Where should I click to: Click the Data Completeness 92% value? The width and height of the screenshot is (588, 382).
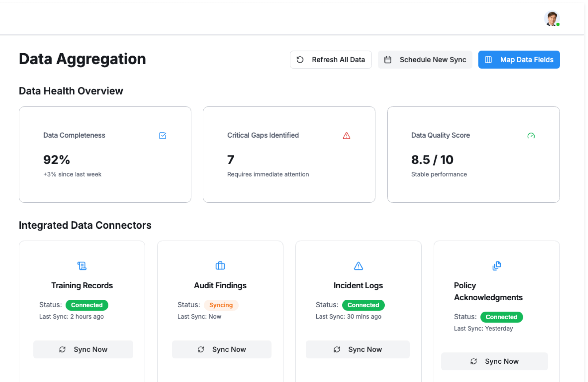[57, 159]
